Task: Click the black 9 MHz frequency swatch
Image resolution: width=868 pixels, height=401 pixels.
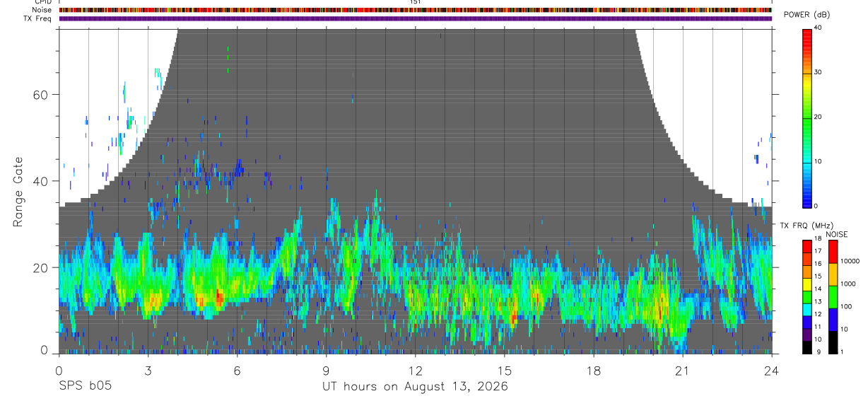Action: 807,347
